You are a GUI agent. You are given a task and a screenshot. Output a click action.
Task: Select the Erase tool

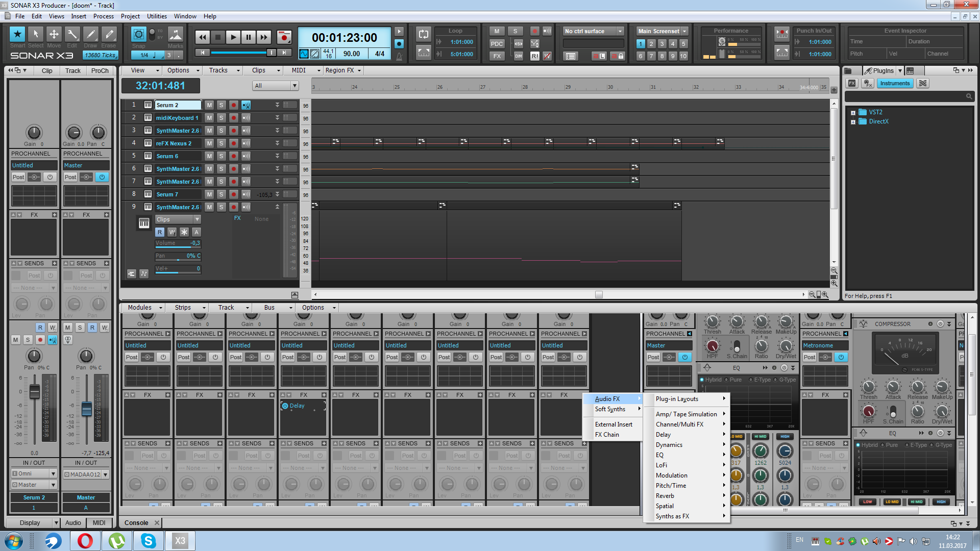point(109,34)
